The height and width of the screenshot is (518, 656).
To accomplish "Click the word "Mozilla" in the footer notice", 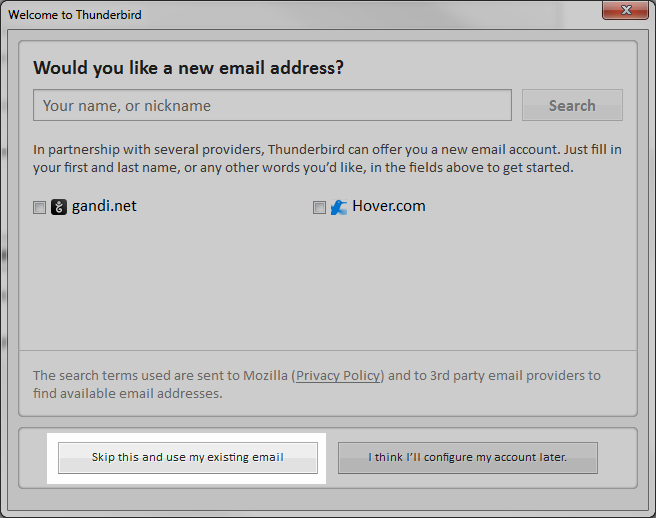I will [264, 376].
